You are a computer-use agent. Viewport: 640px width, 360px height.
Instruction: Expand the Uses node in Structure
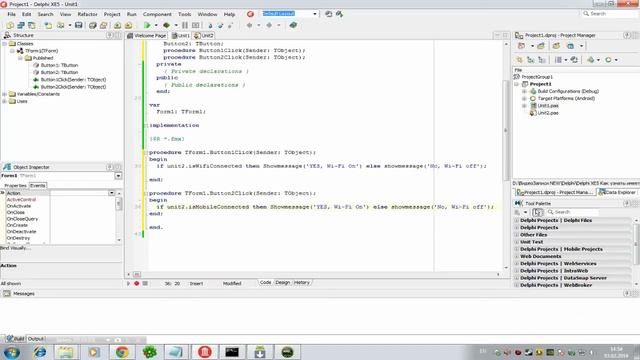(5, 101)
